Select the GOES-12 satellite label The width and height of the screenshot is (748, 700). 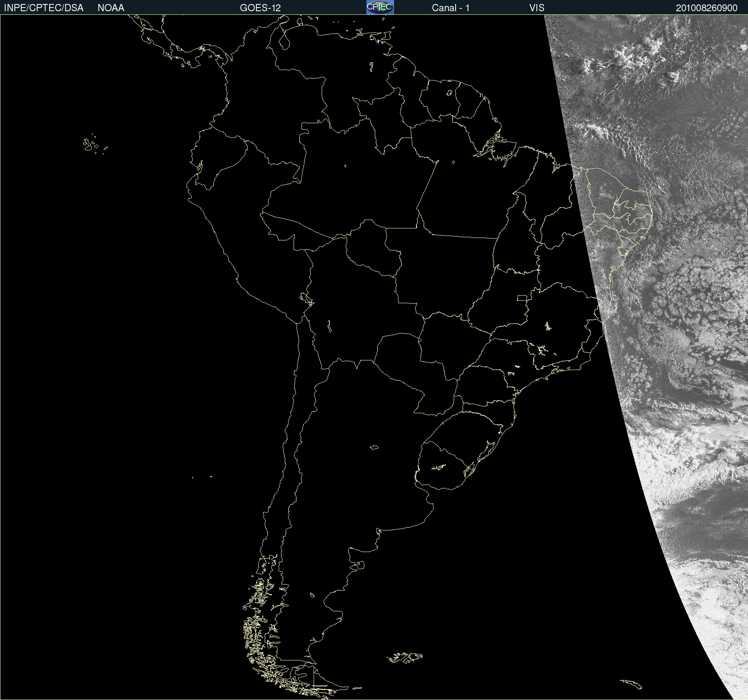pos(260,8)
